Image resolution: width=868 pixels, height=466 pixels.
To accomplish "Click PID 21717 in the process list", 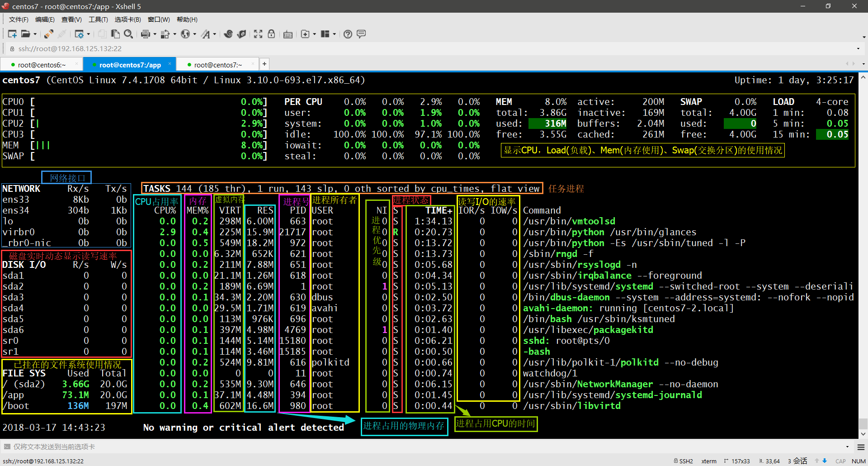I will click(292, 232).
